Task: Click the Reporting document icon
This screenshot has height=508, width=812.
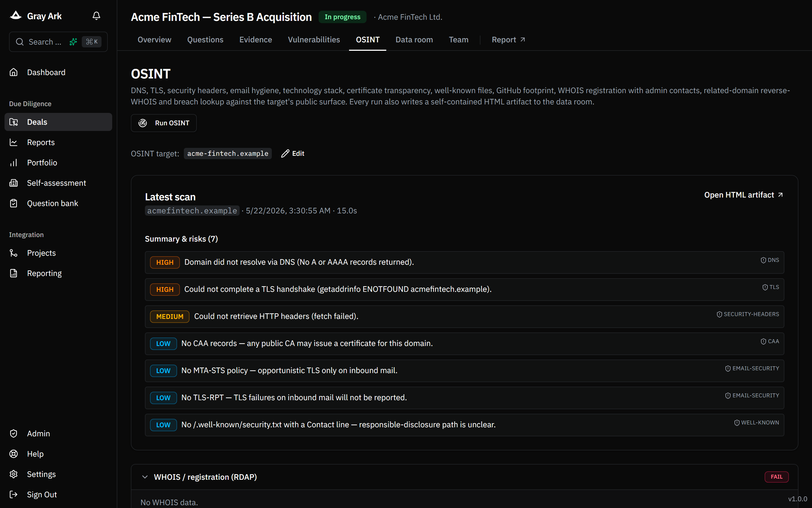Action: (14, 273)
